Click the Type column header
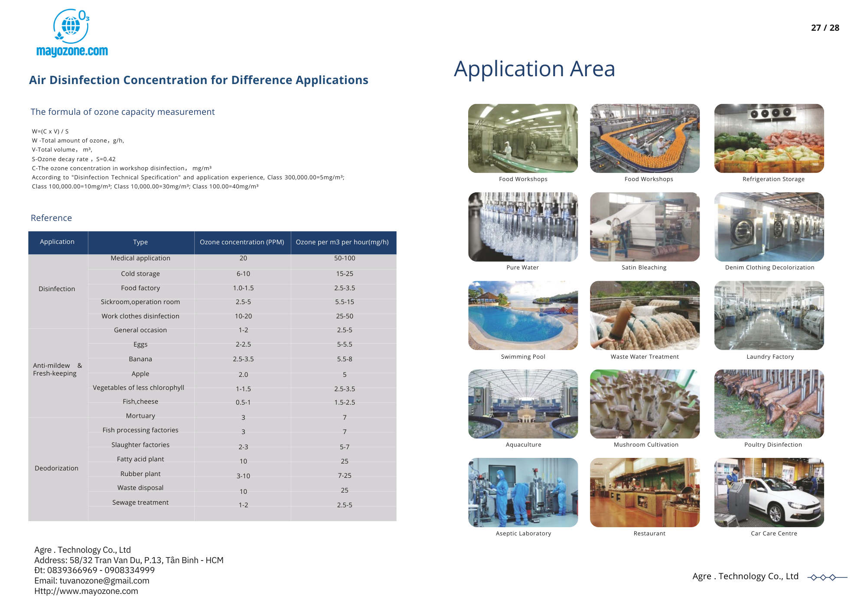Viewport: 867px width, 616px height. pos(140,242)
